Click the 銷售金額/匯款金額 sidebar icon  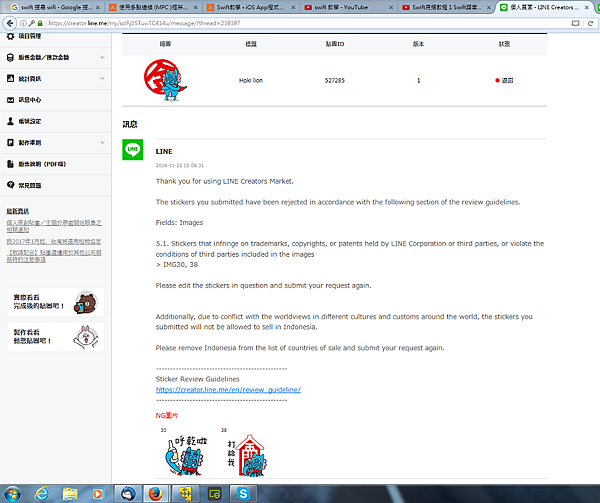tap(10, 57)
